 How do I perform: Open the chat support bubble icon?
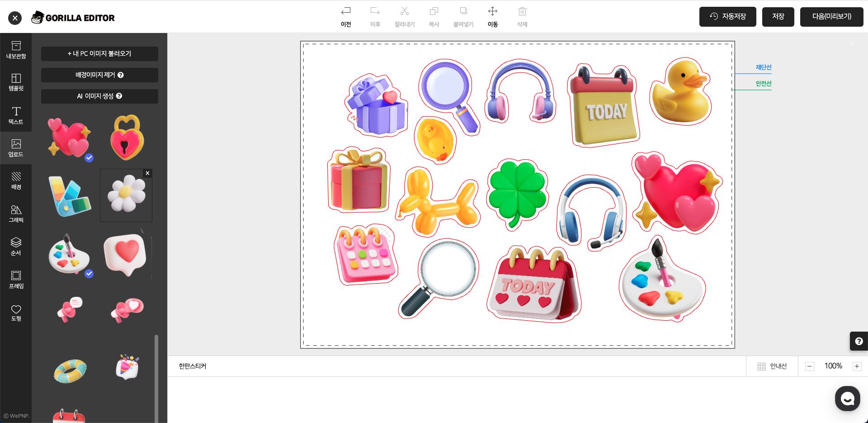(847, 399)
